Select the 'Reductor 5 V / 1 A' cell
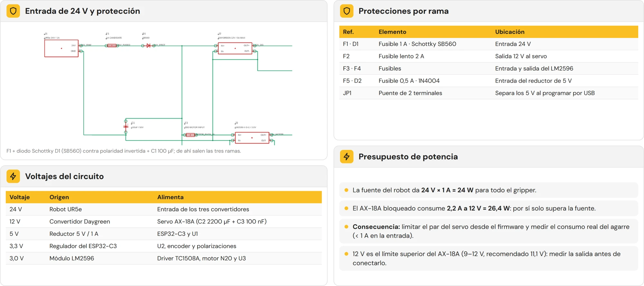The width and height of the screenshot is (644, 286). click(74, 234)
